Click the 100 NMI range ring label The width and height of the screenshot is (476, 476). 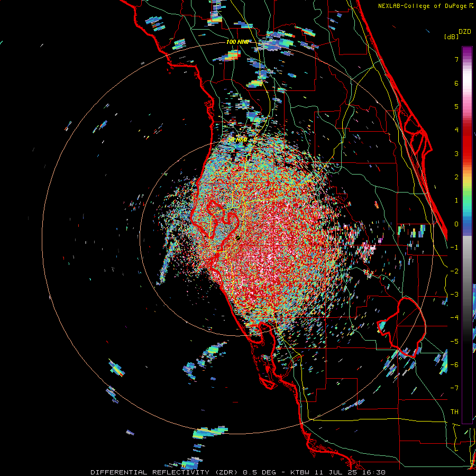click(x=237, y=42)
